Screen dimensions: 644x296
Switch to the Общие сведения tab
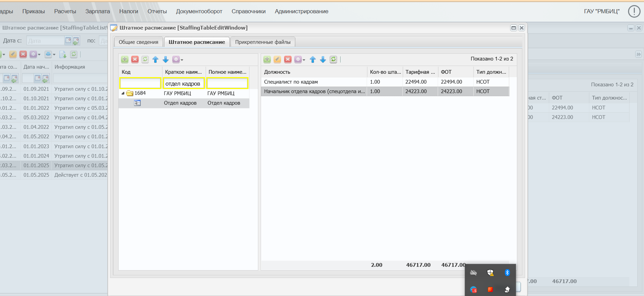pos(138,42)
